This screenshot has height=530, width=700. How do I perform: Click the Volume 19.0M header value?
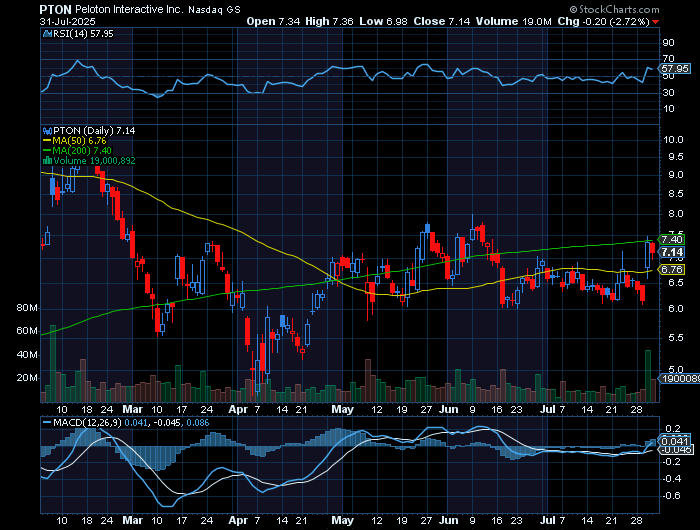click(513, 21)
